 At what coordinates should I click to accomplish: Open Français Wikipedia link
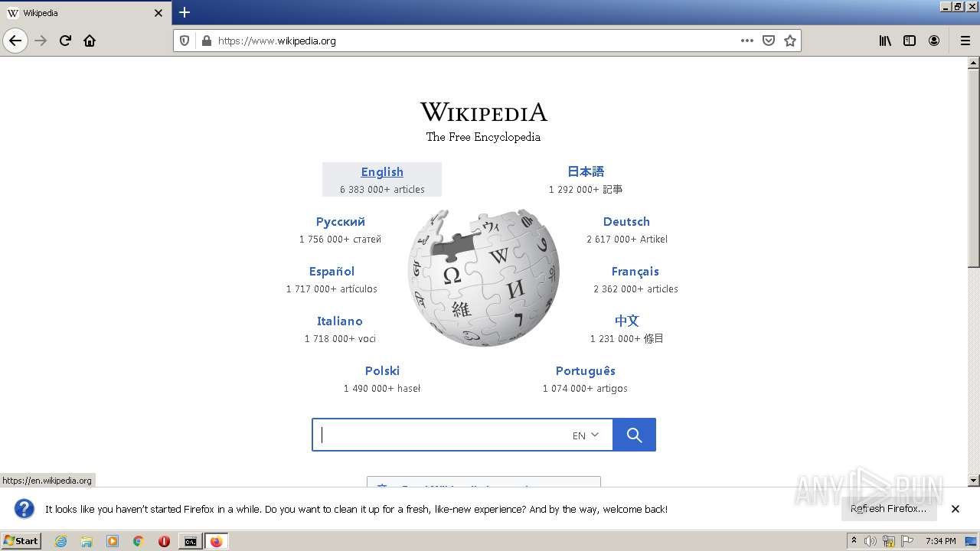(x=635, y=272)
